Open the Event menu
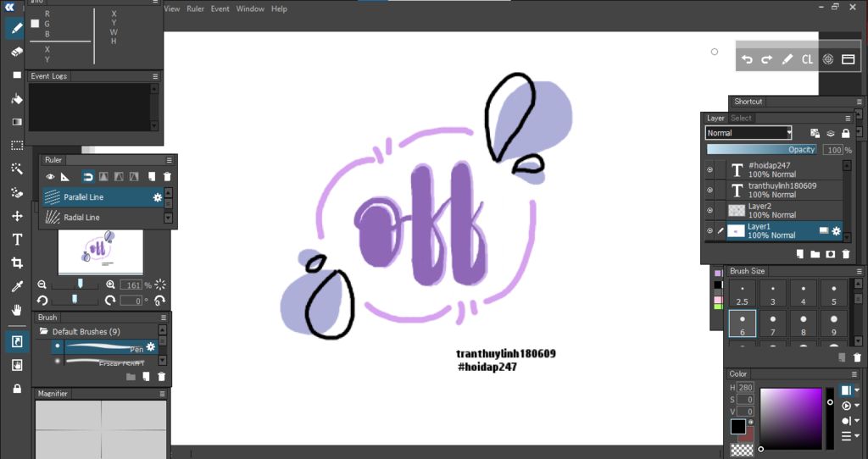The height and width of the screenshot is (459, 868). 220,8
